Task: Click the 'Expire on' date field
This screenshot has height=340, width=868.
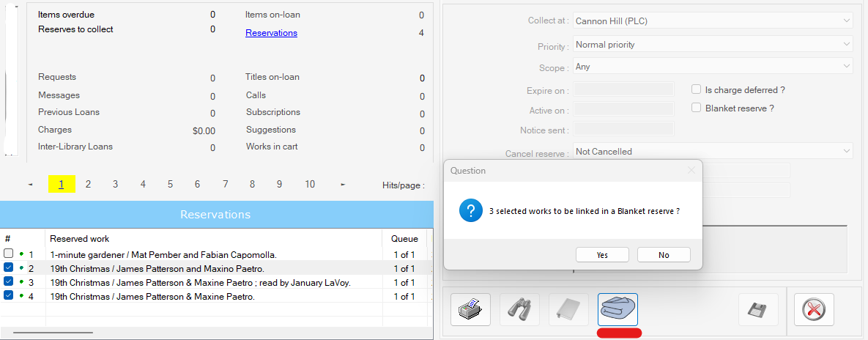Action: point(623,90)
